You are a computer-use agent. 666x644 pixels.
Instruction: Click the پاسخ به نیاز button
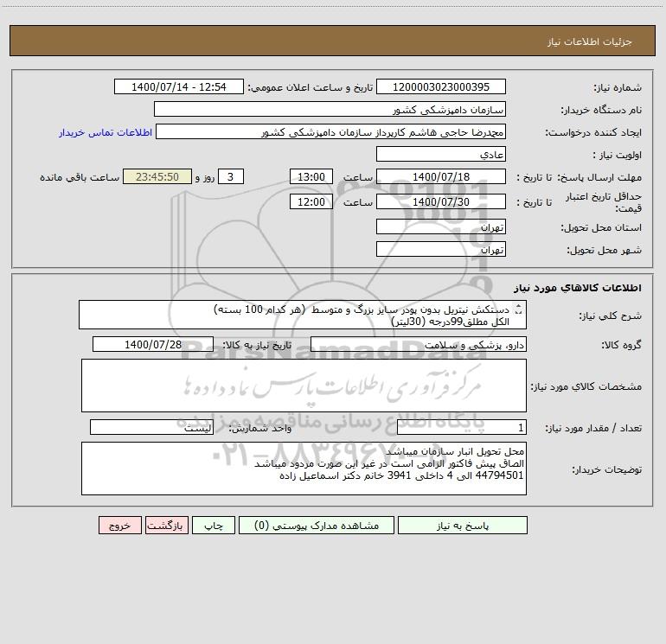point(463,526)
